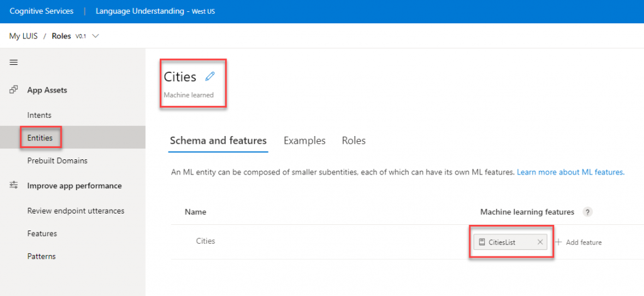Switch to the Examples tab
The image size is (644, 296).
click(x=304, y=140)
